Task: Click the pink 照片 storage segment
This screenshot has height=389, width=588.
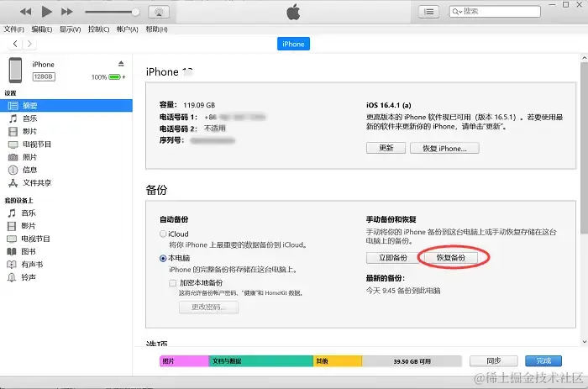Action: (x=184, y=361)
